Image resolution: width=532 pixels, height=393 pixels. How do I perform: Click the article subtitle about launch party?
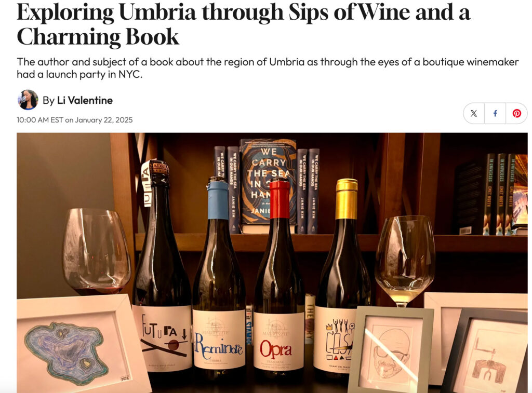click(x=268, y=68)
